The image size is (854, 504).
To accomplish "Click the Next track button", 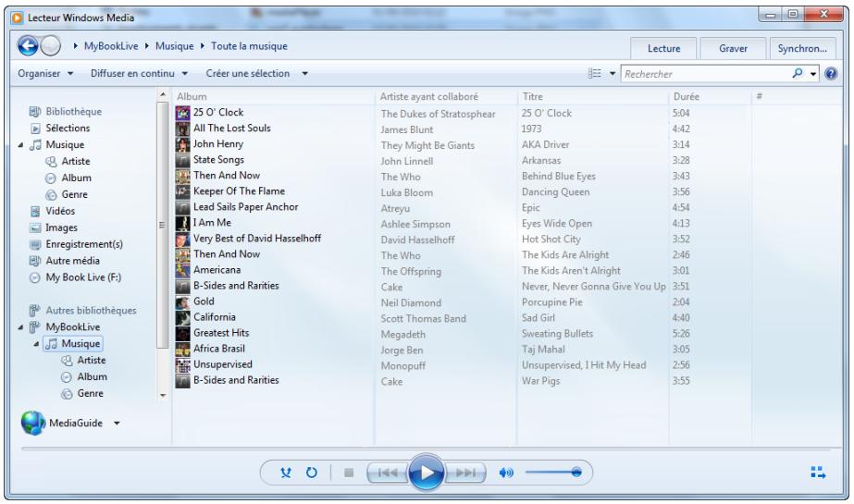I will point(465,473).
